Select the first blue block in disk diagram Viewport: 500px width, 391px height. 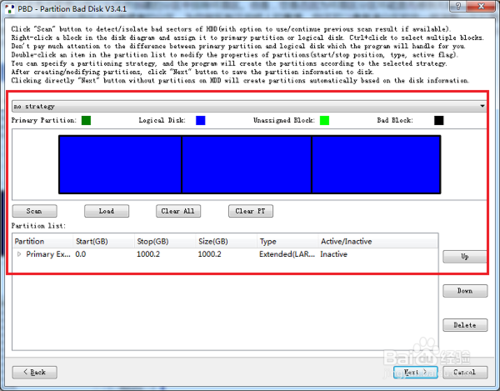coord(120,165)
